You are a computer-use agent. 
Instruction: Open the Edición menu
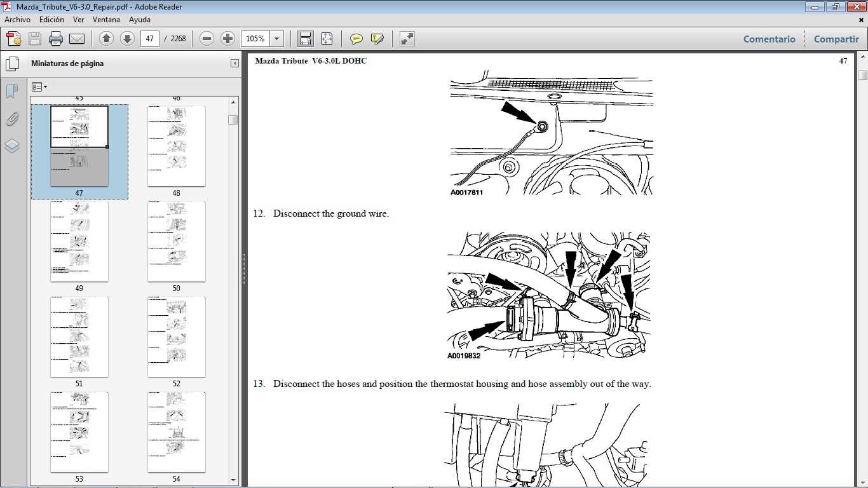coord(51,20)
